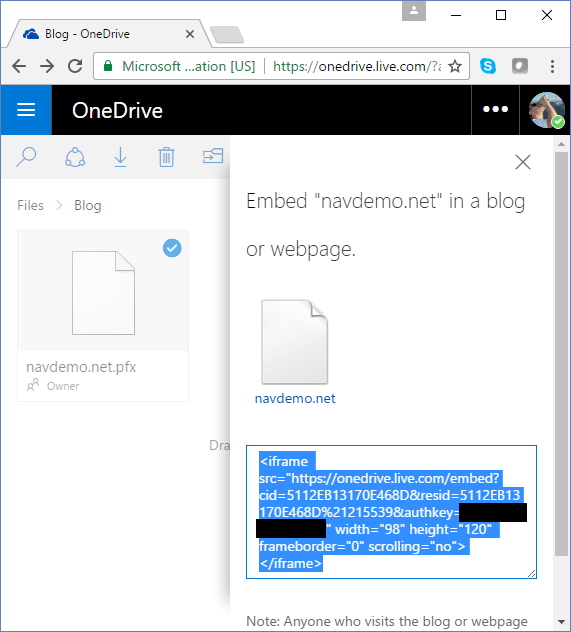
Task: Click the scrollbar up arrow
Action: (x=561, y=143)
